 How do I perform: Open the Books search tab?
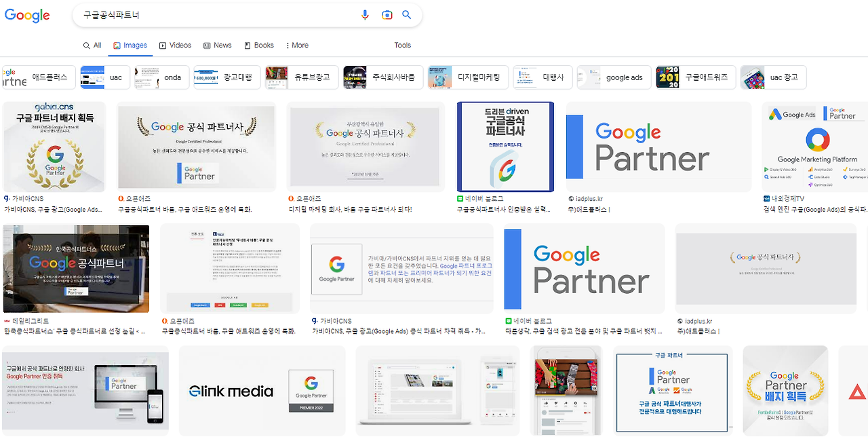(259, 45)
